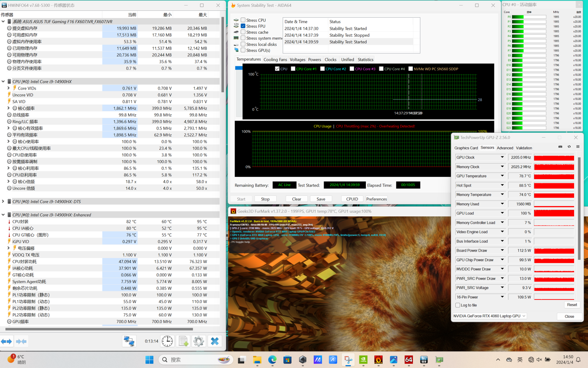The width and height of the screenshot is (588, 368).
Task: Open the GPU Temperature sensor dropdown
Action: click(502, 176)
